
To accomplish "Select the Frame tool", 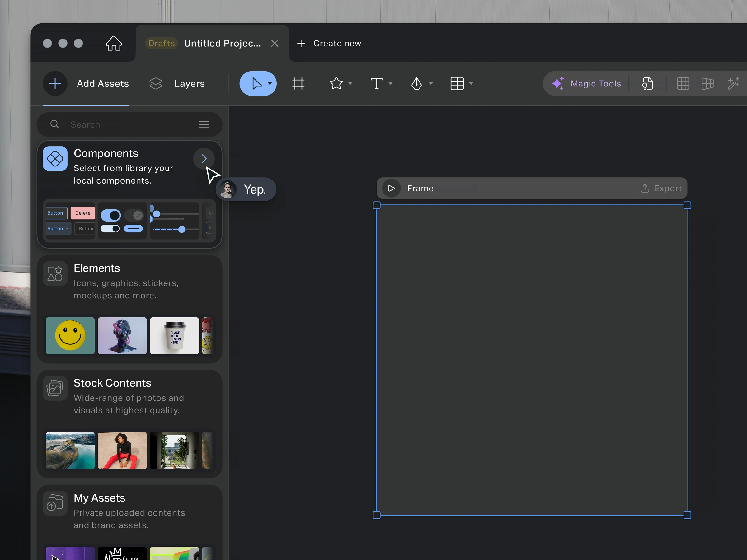I will point(298,83).
